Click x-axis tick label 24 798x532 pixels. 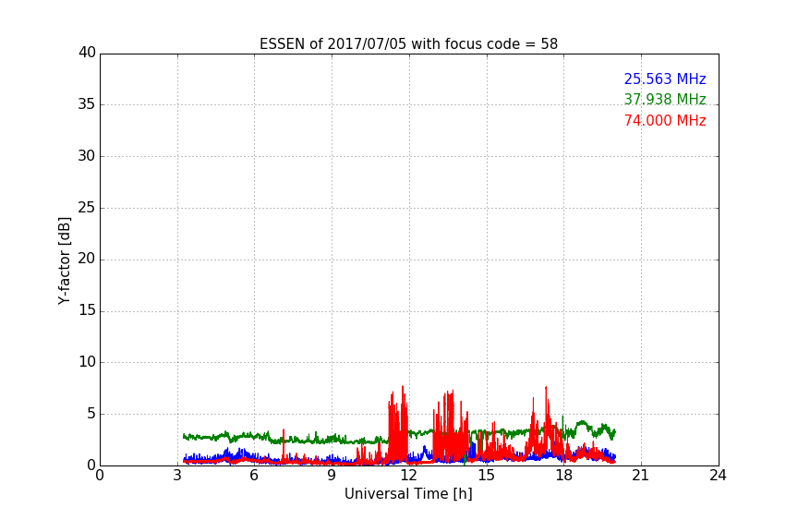pos(718,476)
